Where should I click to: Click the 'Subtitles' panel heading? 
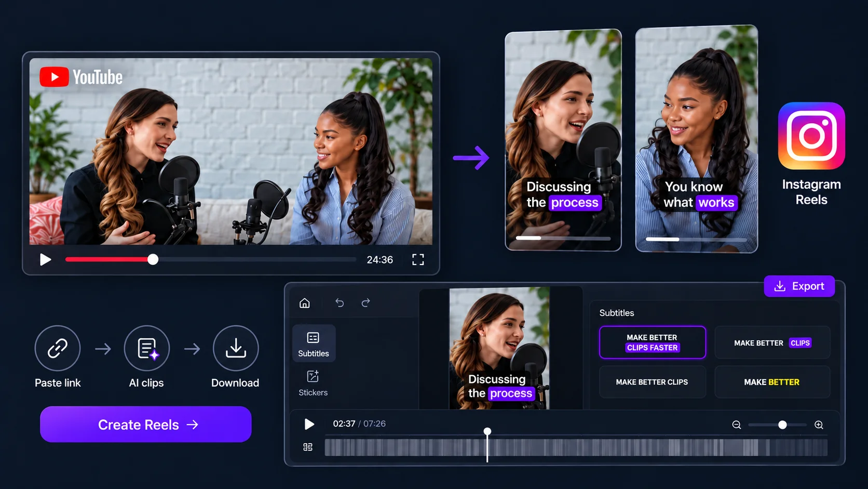point(617,313)
